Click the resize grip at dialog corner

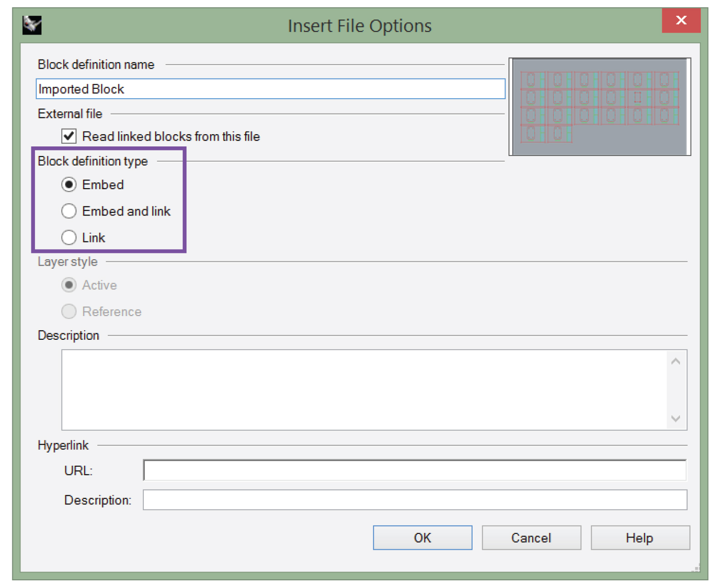[696, 568]
